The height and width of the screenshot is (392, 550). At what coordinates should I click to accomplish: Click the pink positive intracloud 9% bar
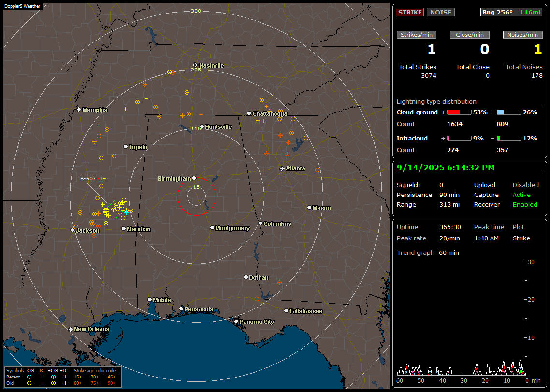pyautogui.click(x=459, y=139)
